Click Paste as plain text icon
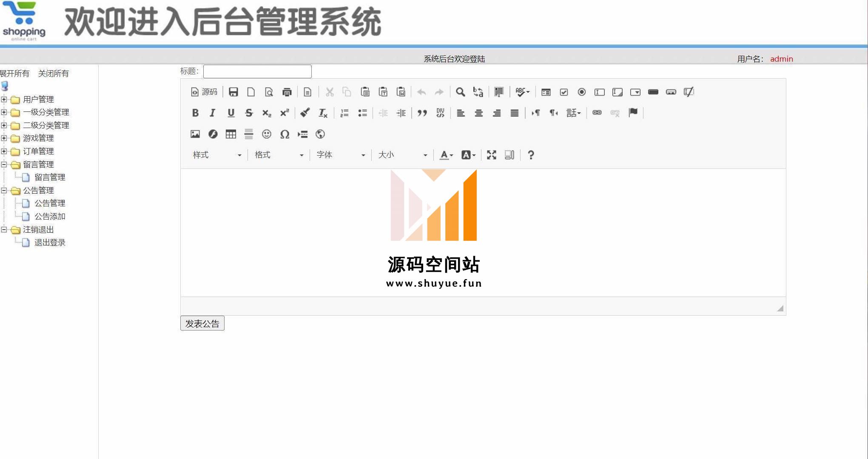This screenshot has height=459, width=868. coord(383,92)
